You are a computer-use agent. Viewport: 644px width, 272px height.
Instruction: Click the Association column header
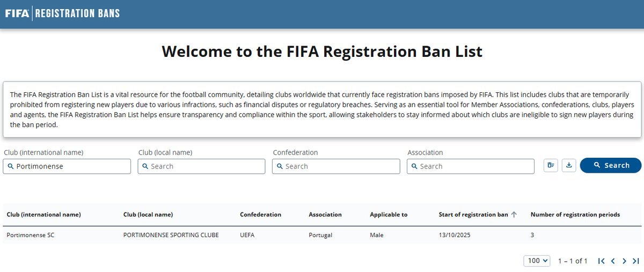(x=325, y=215)
